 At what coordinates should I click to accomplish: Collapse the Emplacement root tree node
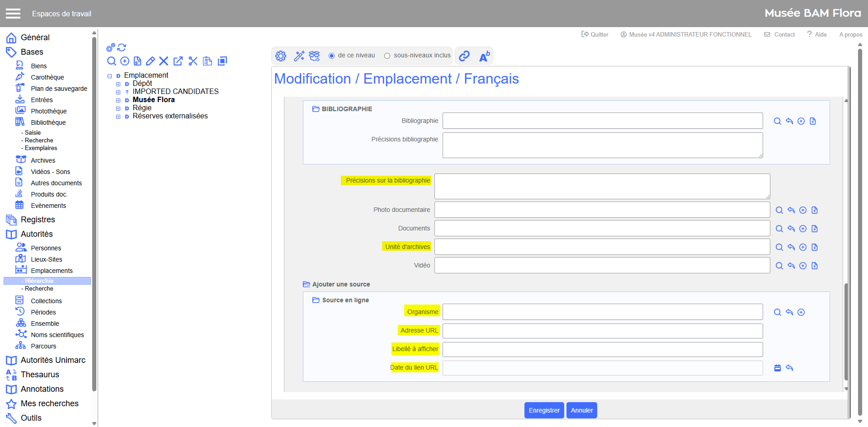point(110,76)
